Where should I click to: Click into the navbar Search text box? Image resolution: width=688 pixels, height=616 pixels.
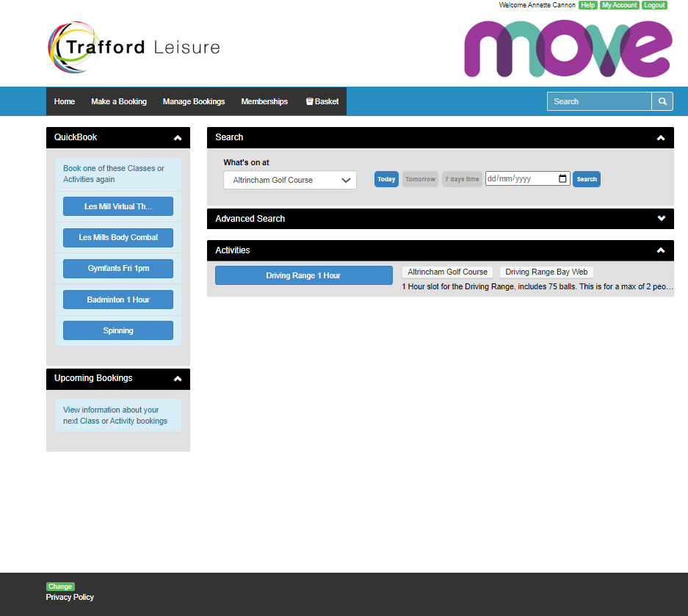(599, 101)
